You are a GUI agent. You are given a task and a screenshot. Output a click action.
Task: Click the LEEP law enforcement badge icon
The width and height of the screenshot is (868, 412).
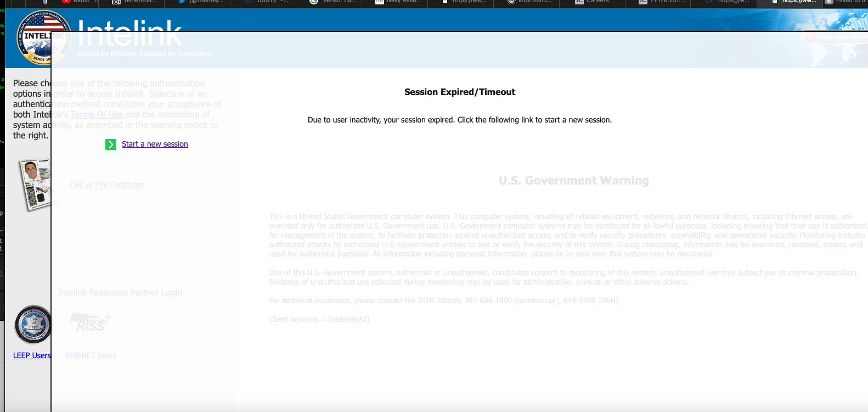click(x=33, y=325)
